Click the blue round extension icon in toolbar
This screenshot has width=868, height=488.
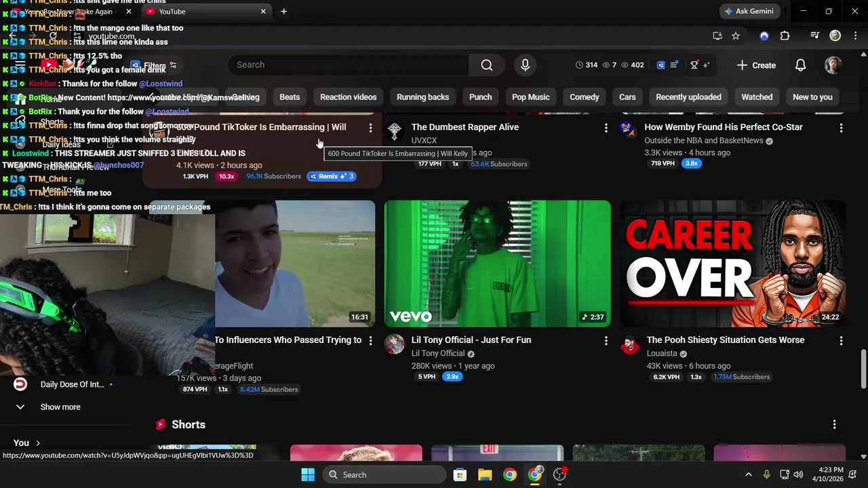(764, 36)
